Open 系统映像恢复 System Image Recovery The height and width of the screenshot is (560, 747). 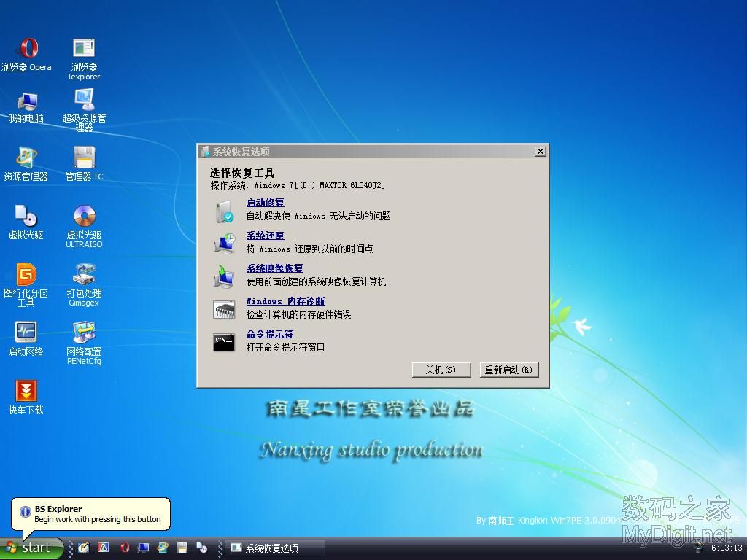pyautogui.click(x=274, y=268)
